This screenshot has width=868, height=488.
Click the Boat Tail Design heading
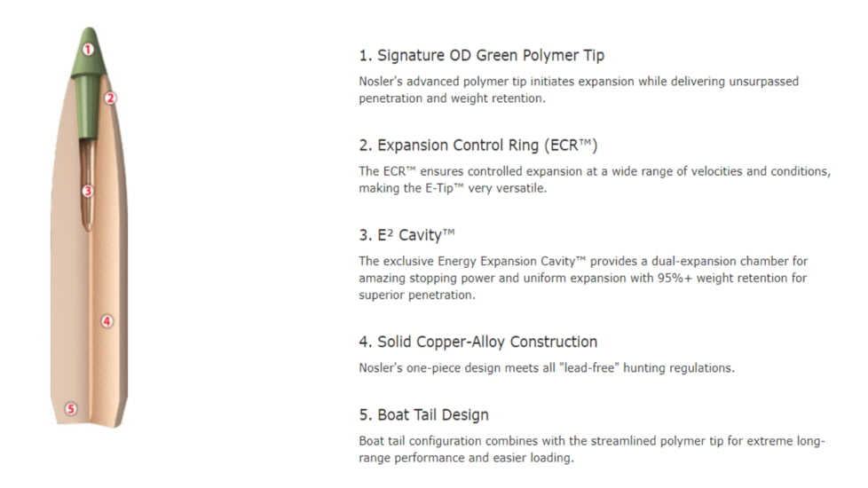click(x=423, y=415)
